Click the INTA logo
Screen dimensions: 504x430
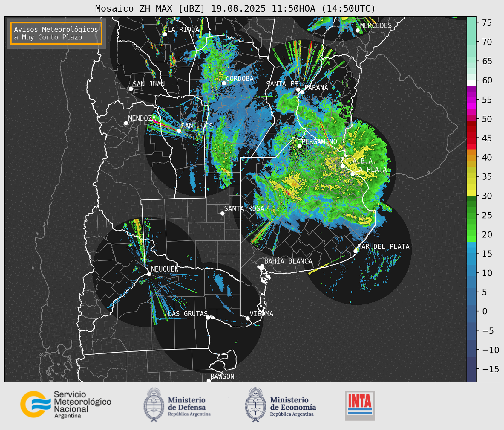360,405
